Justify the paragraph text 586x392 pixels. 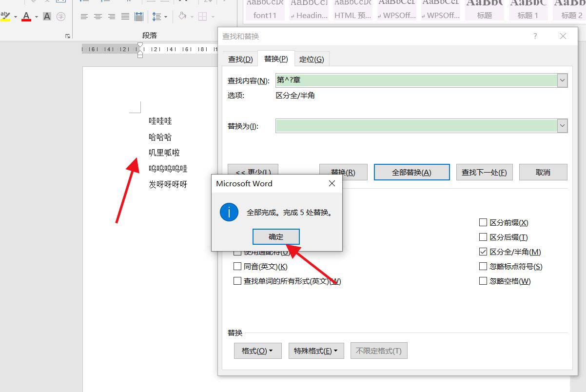[x=125, y=17]
